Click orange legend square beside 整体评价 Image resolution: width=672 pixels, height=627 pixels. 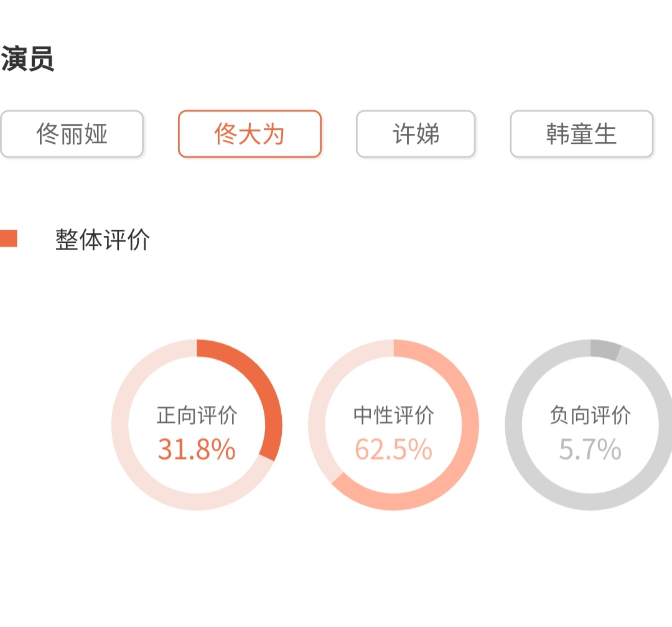click(x=8, y=238)
